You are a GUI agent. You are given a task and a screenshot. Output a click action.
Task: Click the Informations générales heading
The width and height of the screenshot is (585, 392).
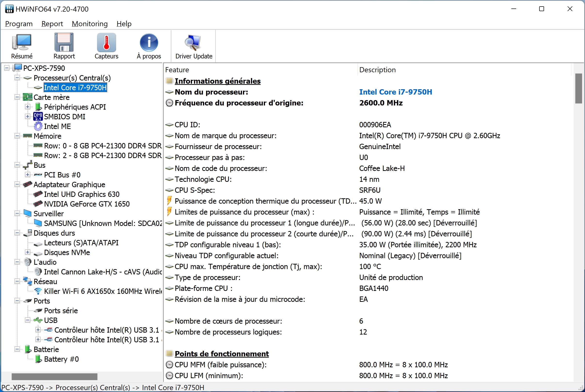pyautogui.click(x=217, y=81)
